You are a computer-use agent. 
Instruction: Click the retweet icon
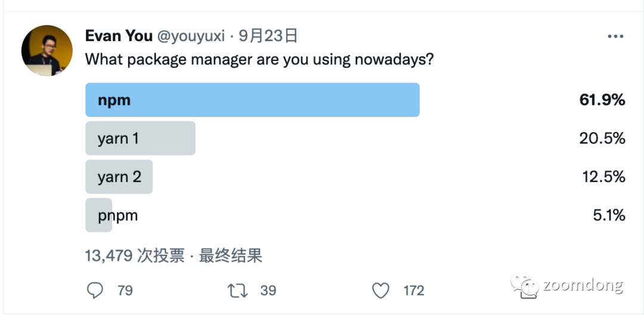[x=237, y=291]
